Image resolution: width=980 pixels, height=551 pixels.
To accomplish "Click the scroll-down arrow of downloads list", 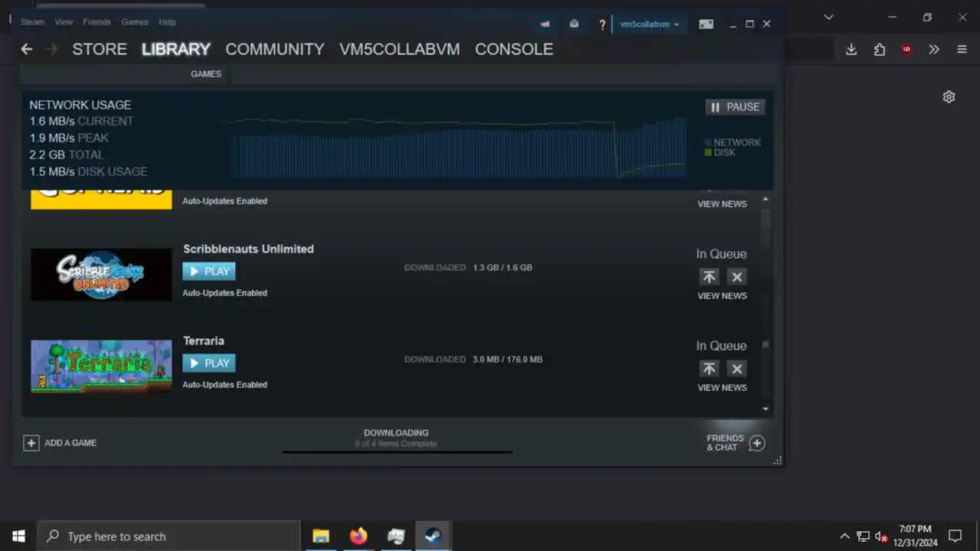I will [765, 409].
